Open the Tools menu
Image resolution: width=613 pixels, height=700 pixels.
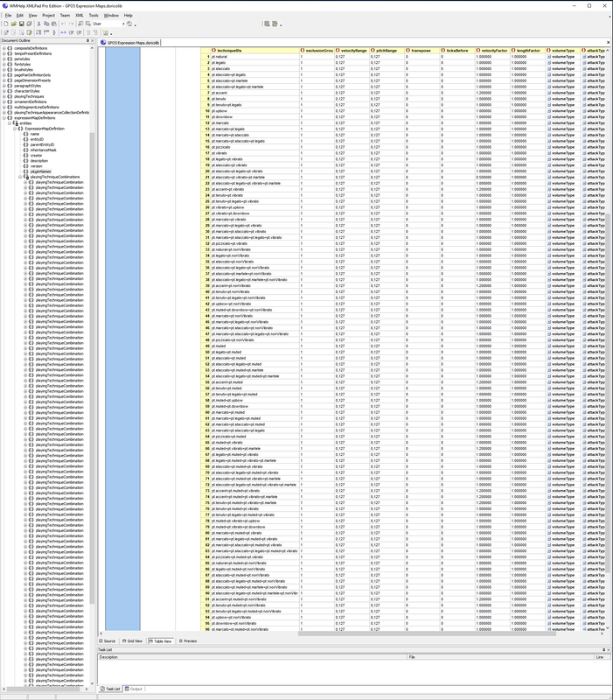coord(94,15)
